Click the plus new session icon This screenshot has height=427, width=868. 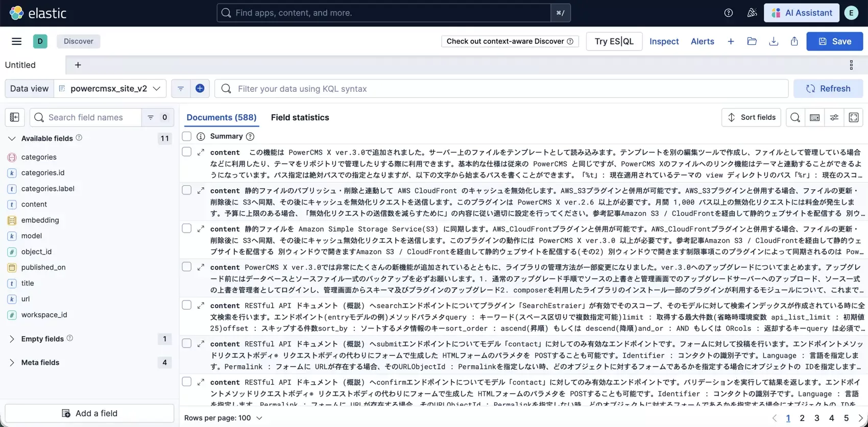tap(731, 41)
